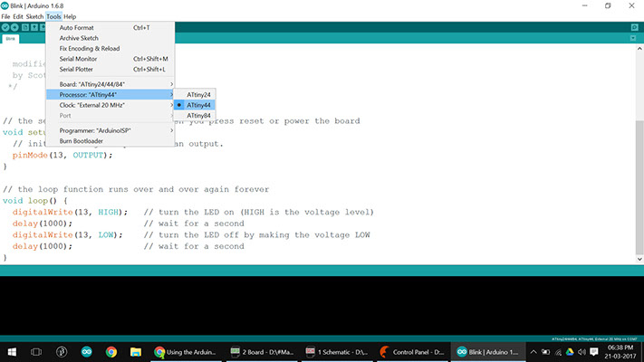Image resolution: width=644 pixels, height=362 pixels.
Task: Click the Open sketch toolbar icon
Action: 34,27
